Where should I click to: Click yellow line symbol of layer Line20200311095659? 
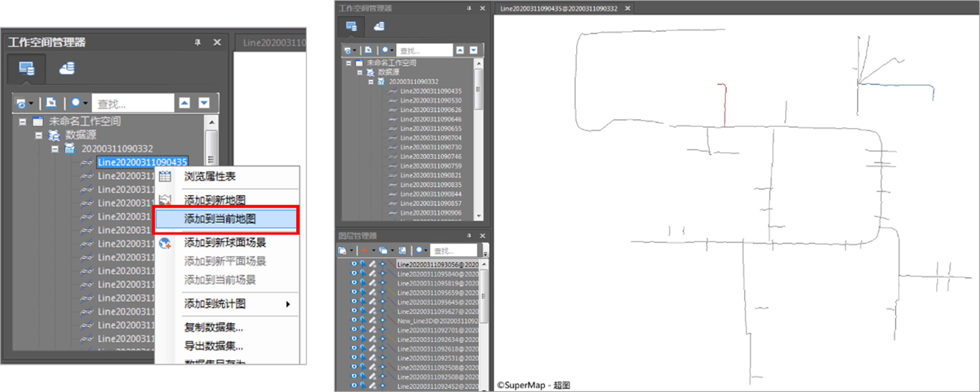pyautogui.click(x=392, y=292)
